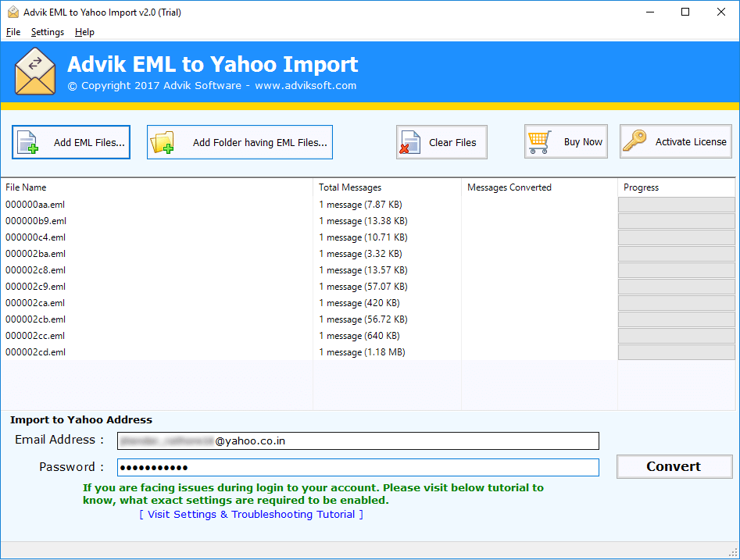Click the Activate License button label
This screenshot has width=740, height=560.
[691, 141]
